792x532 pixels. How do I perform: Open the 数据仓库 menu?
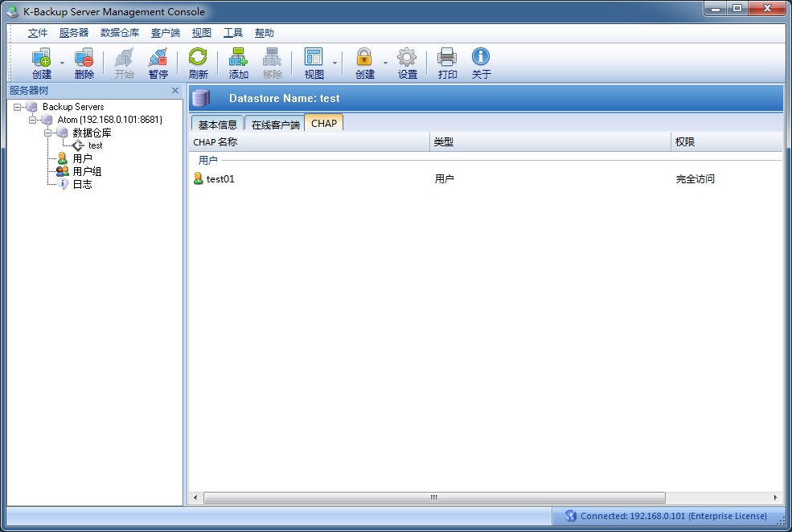[120, 33]
